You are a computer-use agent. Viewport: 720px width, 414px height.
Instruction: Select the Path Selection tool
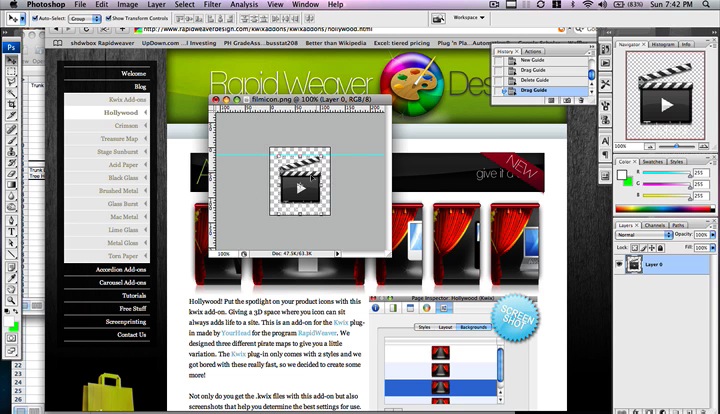click(11, 243)
